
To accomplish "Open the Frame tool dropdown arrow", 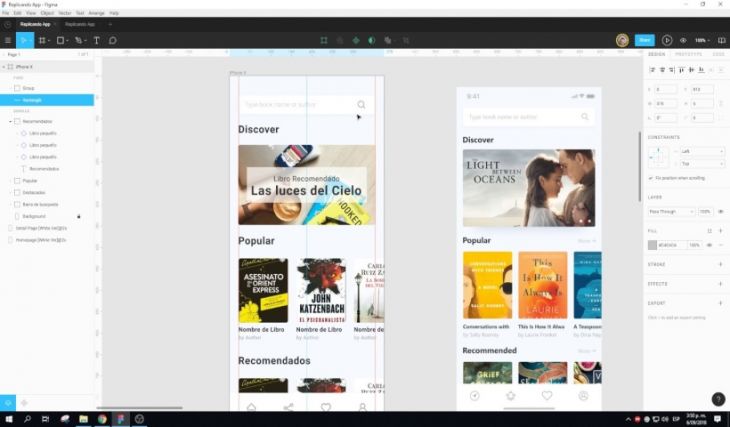I will (x=49, y=41).
